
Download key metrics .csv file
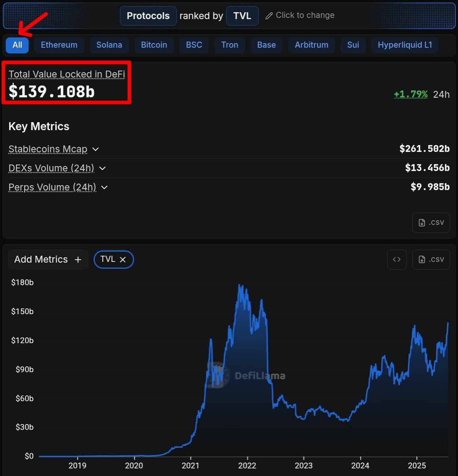[x=431, y=223]
